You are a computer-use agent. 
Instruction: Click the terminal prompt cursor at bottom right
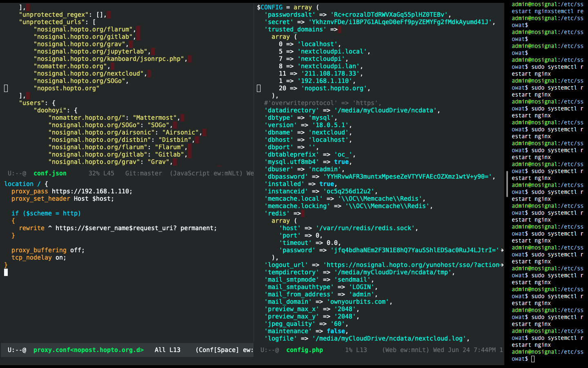pos(533,359)
